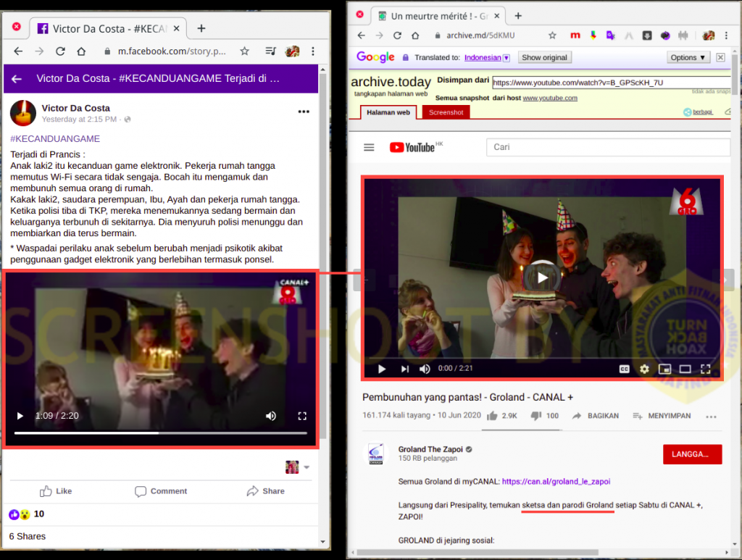The image size is (742, 560).
Task: Reload the archive.md page
Action: (x=397, y=35)
